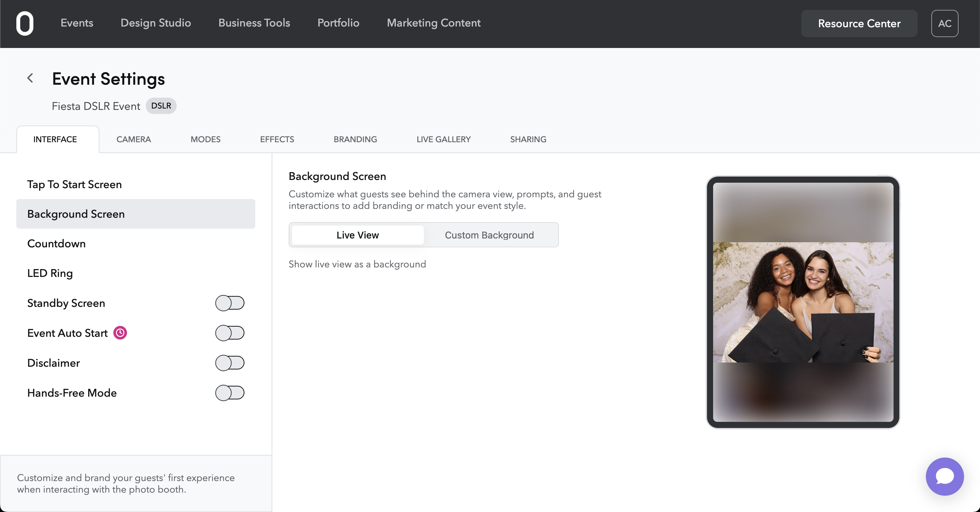Open the LED Ring settings
The height and width of the screenshot is (512, 980).
pyautogui.click(x=135, y=273)
